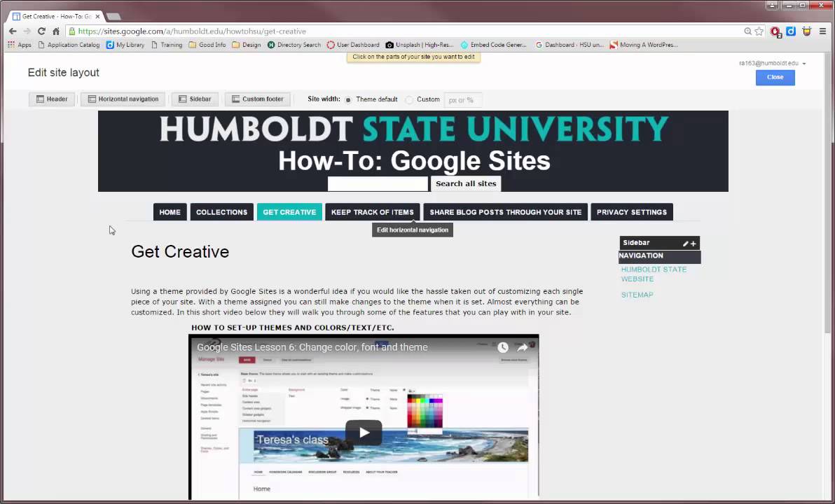Play the Google Sites Lesson 6 video
Viewport: 835px width, 504px height.
click(364, 433)
